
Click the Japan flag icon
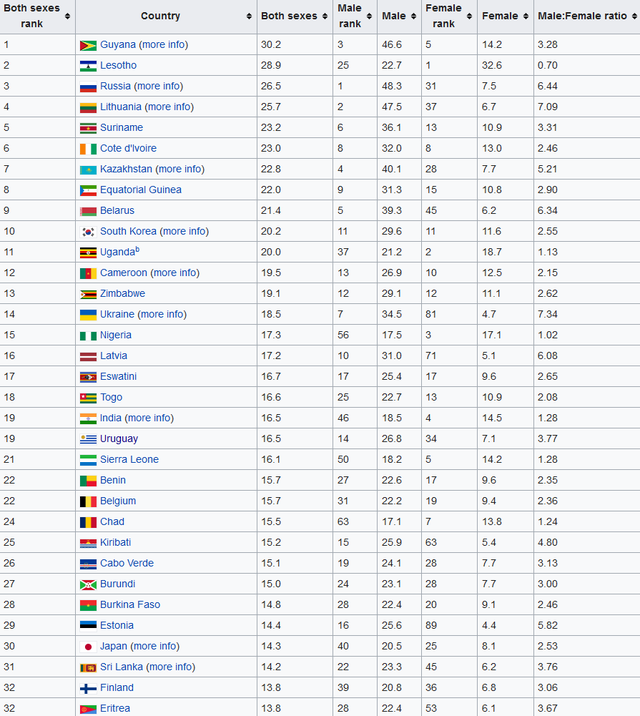(x=88, y=647)
